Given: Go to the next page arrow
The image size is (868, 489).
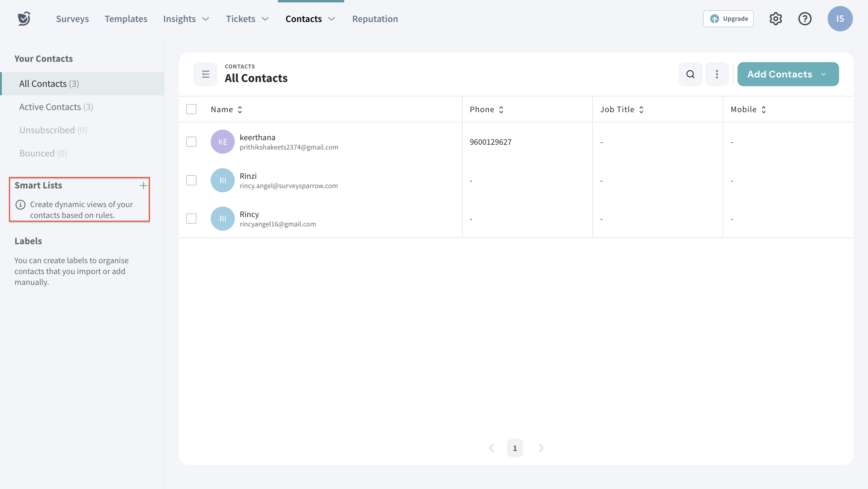Looking at the screenshot, I should click(541, 448).
